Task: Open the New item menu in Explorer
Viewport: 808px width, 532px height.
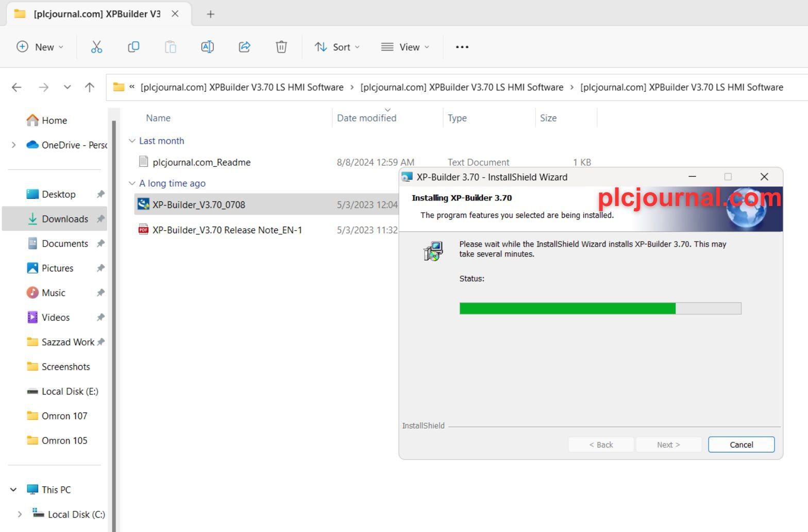Action: pos(40,47)
